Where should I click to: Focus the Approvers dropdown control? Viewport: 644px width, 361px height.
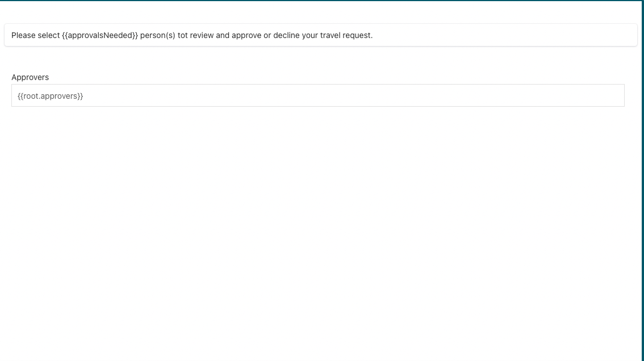coord(317,95)
